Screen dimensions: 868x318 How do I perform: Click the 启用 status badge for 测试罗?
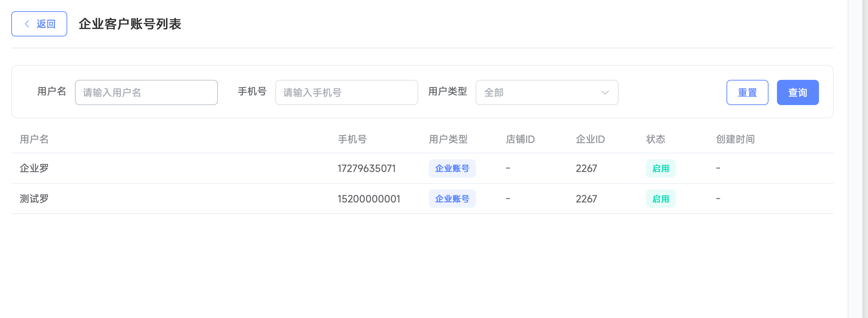click(x=660, y=199)
